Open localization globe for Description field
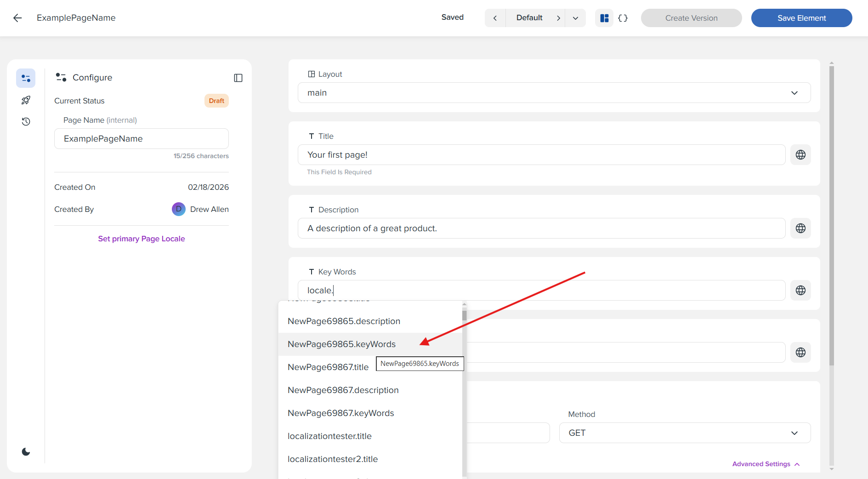The height and width of the screenshot is (479, 868). click(800, 228)
